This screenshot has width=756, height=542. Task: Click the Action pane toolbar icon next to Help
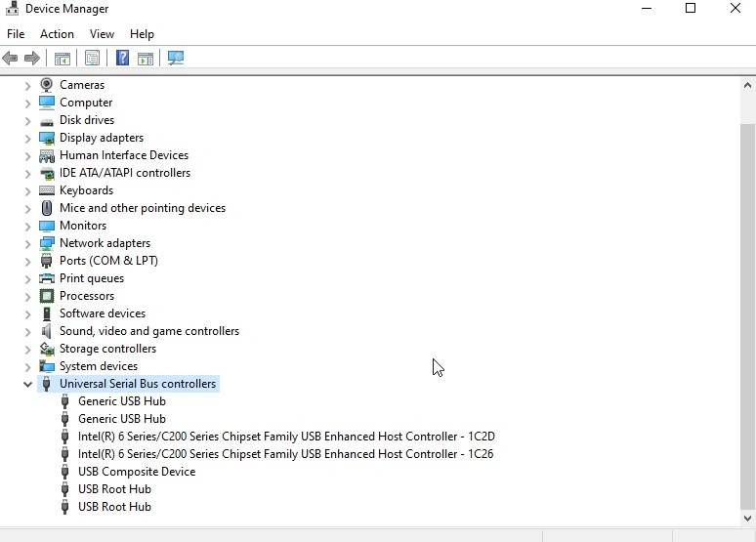[146, 59]
